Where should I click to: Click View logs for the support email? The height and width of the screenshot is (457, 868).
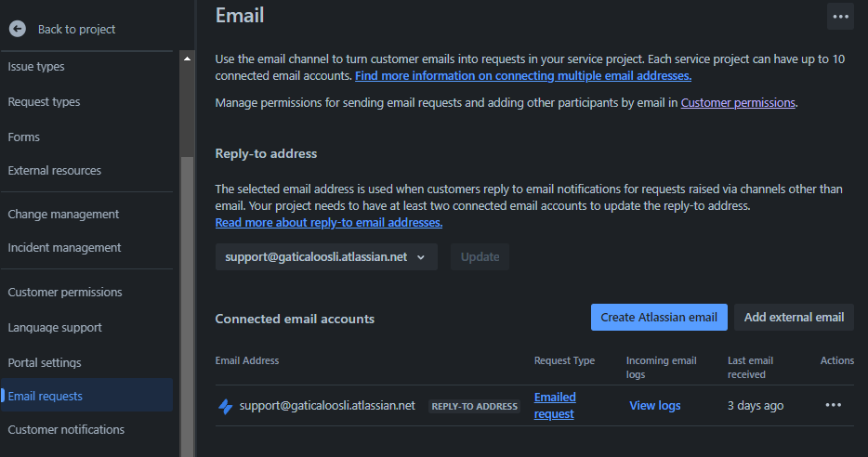[x=655, y=406]
